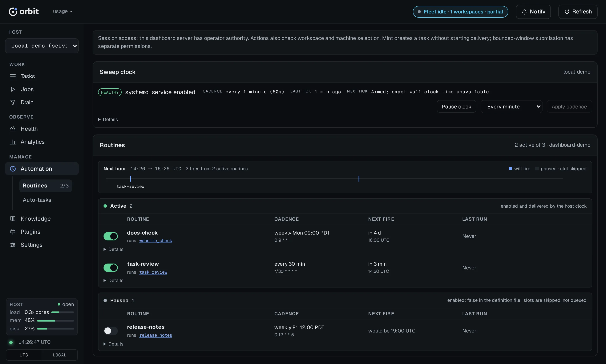The width and height of the screenshot is (606, 364).
Task: Disable the docs-check routine toggle
Action: pos(110,236)
